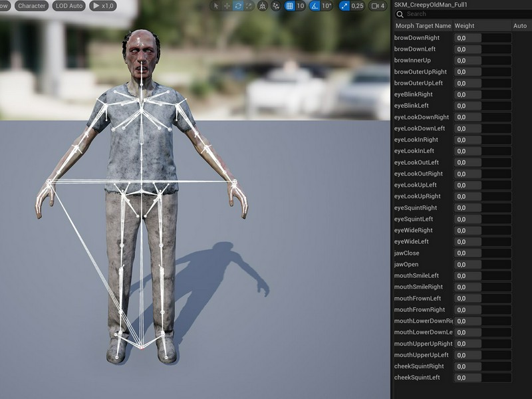
Task: Select eyeSquintRight morph target
Action: tap(415, 207)
